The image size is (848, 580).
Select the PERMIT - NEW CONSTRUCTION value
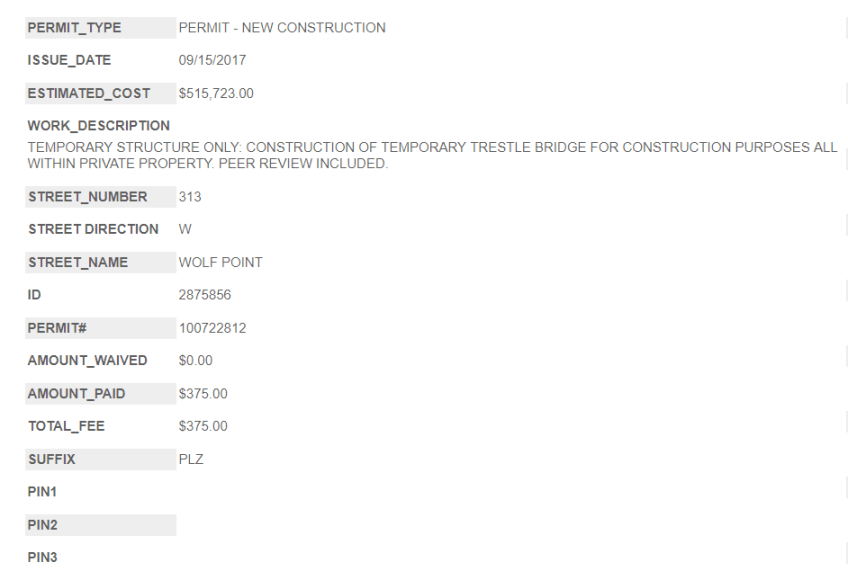281,28
